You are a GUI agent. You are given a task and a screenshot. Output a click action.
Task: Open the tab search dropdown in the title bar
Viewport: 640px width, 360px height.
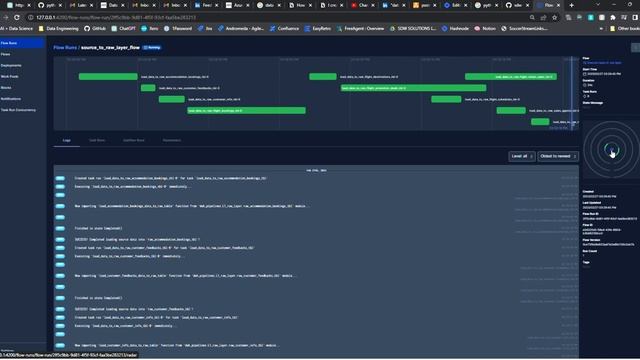(598, 5)
